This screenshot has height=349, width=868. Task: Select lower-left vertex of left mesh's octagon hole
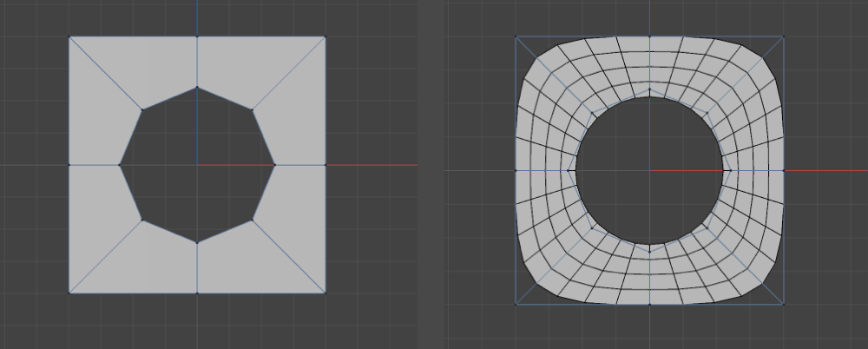point(142,220)
